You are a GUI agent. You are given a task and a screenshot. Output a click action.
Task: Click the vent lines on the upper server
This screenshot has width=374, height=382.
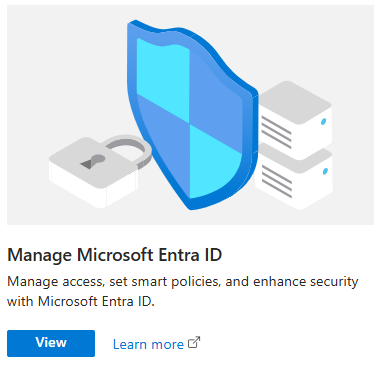coord(276,132)
